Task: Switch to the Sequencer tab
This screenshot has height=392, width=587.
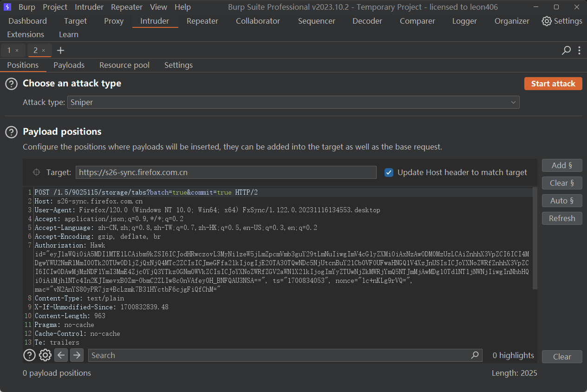Action: (316, 21)
